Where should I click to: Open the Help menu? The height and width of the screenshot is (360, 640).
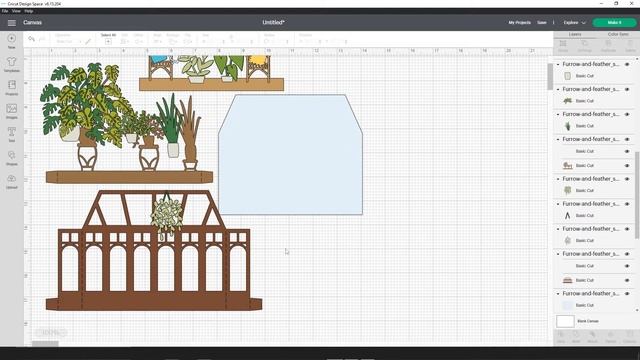pyautogui.click(x=29, y=11)
